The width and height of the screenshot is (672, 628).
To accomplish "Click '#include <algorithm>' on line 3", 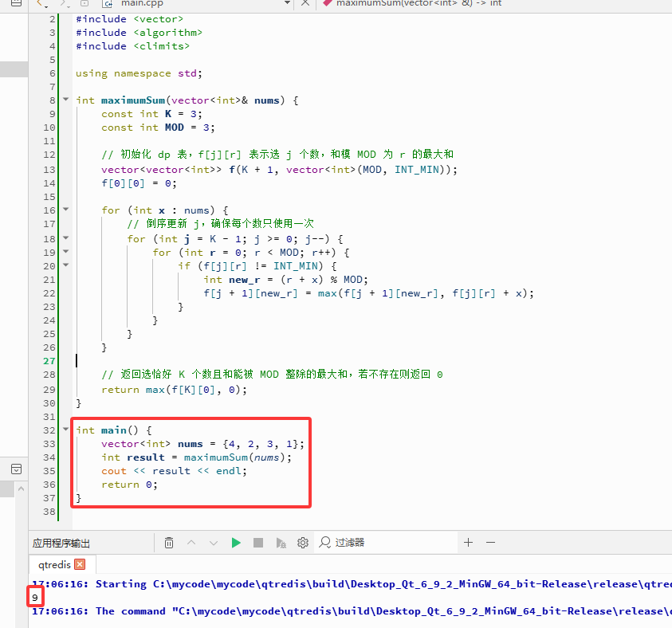I will click(139, 33).
